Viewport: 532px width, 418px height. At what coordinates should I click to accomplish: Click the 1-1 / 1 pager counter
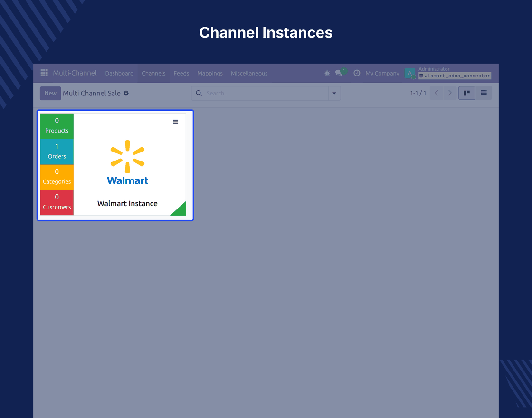click(418, 93)
